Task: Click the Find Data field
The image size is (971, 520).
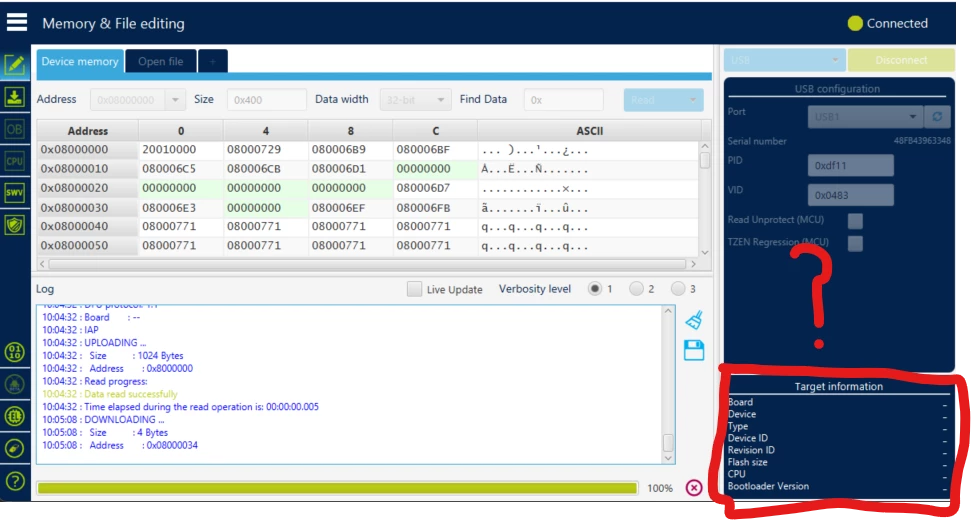Action: [x=564, y=100]
